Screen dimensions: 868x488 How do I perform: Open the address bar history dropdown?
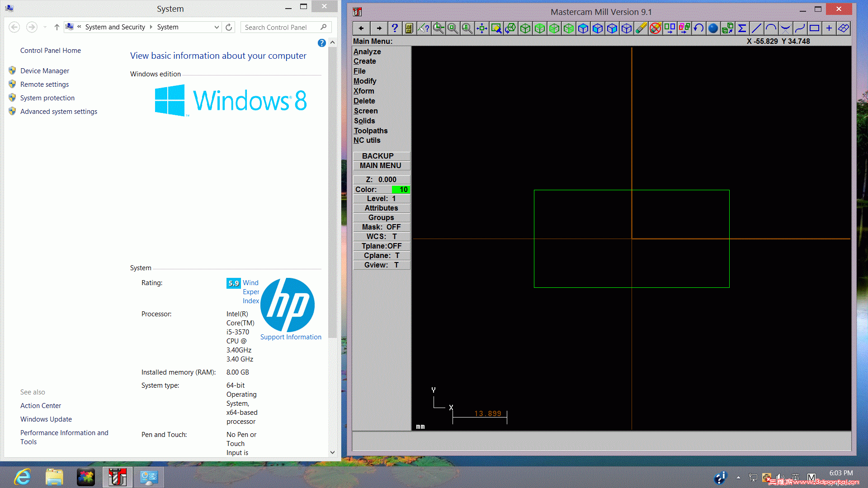pyautogui.click(x=217, y=27)
